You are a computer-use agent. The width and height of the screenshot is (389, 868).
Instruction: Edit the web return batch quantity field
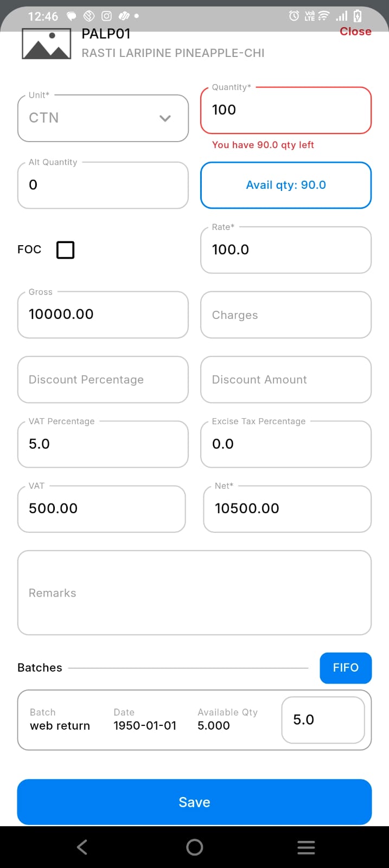click(x=323, y=720)
